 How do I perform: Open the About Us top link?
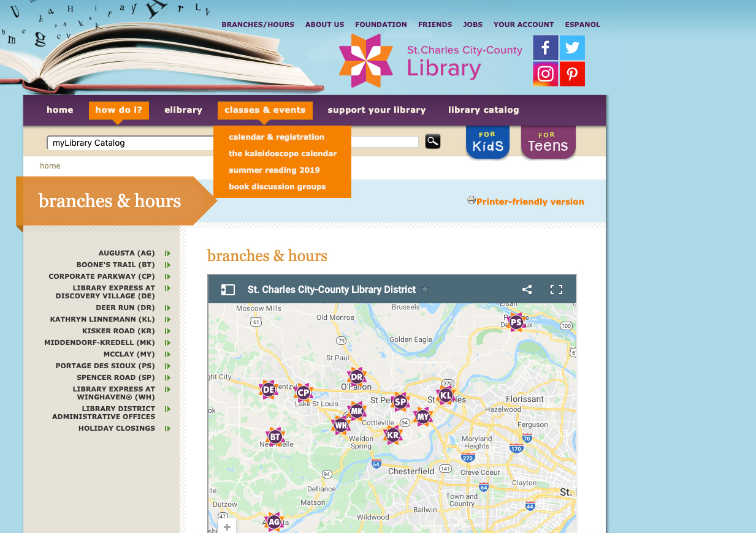(x=325, y=25)
